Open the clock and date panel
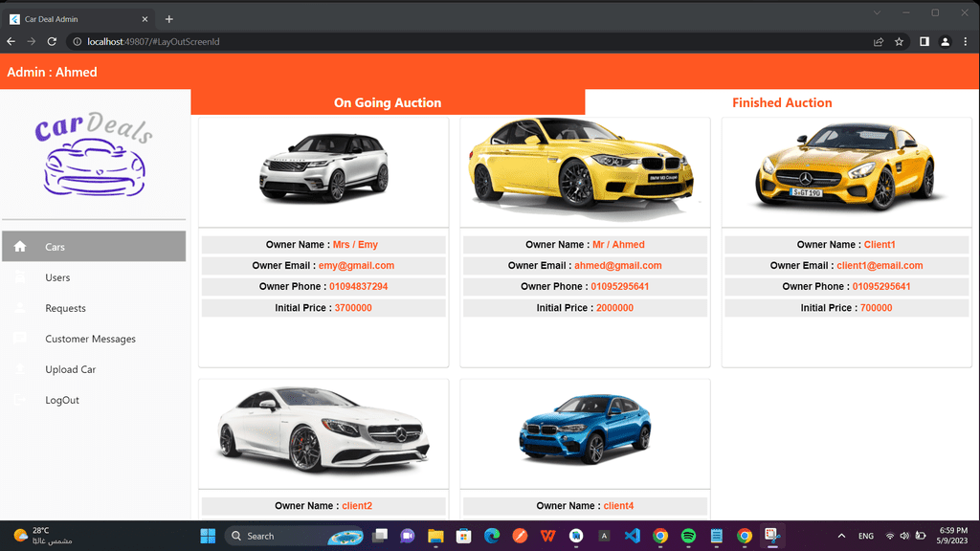980x551 pixels. click(953, 536)
